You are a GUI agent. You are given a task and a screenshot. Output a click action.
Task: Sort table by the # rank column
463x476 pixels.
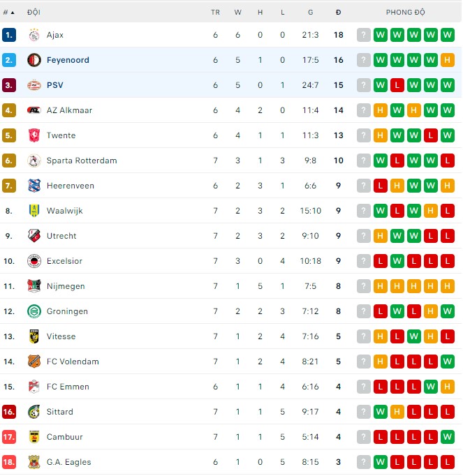click(x=8, y=13)
